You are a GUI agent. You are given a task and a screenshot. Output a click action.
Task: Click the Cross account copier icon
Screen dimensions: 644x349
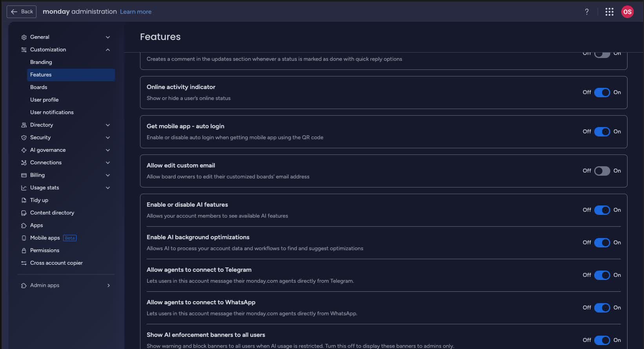click(24, 263)
